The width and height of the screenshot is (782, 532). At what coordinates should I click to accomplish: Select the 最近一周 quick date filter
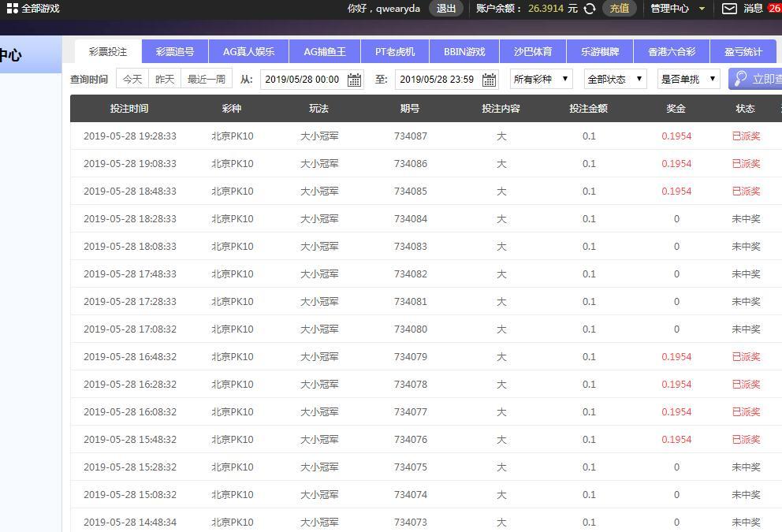tap(206, 79)
